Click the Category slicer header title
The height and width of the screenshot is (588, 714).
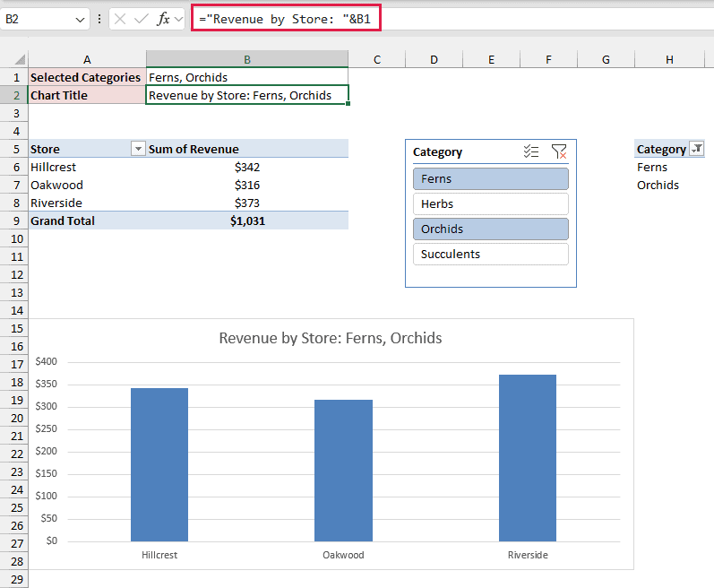437,151
